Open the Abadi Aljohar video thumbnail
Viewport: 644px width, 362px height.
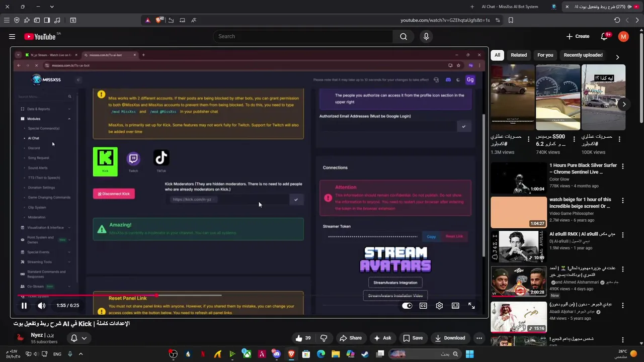[x=519, y=317]
